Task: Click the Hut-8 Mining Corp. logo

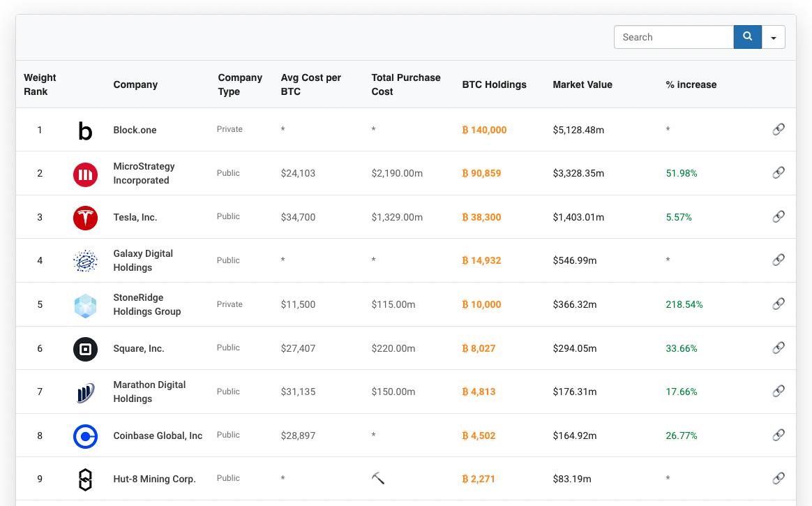Action: 85,479
